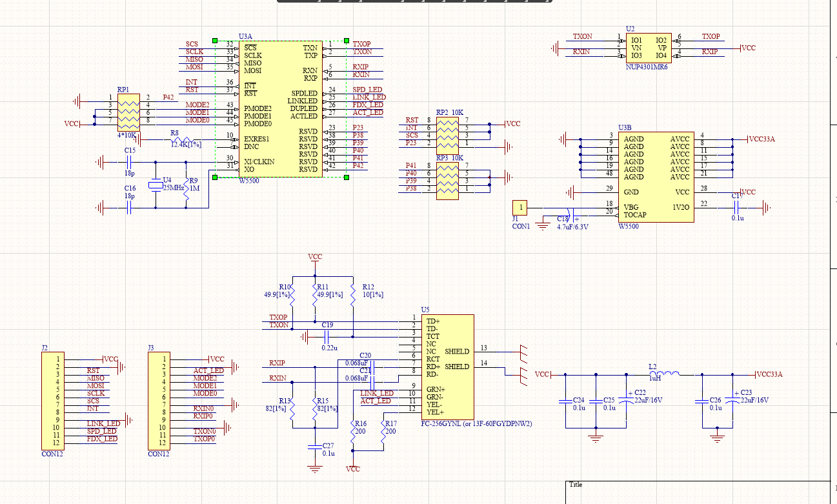Image resolution: width=837 pixels, height=504 pixels.
Task: Click the C20 designator label
Action: pos(366,356)
